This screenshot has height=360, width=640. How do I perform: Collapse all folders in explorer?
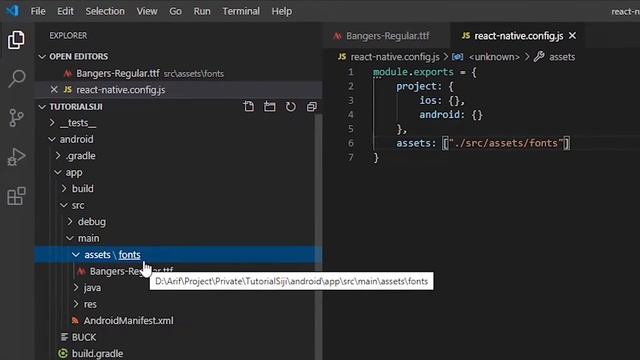311,107
